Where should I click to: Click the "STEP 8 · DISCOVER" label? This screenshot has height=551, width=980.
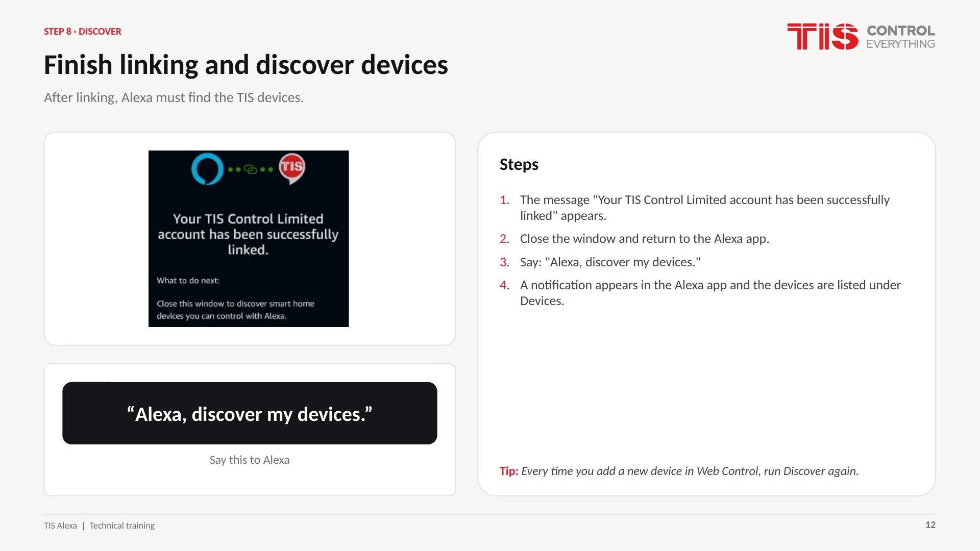point(83,32)
